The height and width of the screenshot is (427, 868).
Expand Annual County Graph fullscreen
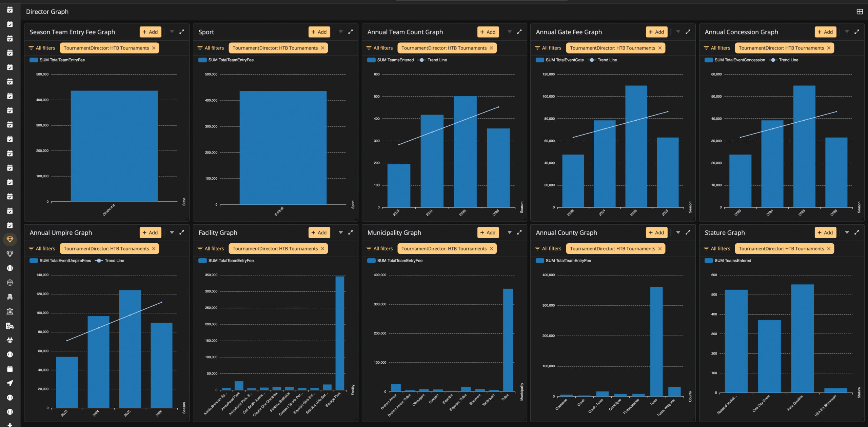click(x=688, y=232)
